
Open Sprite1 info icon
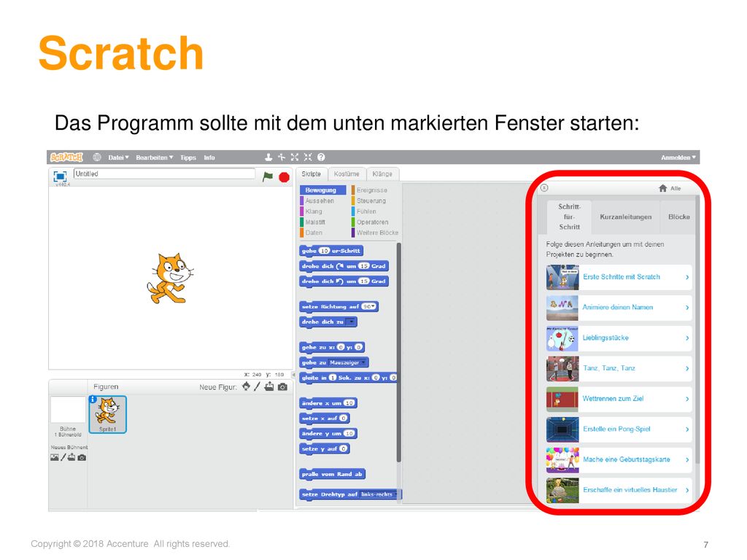click(93, 400)
